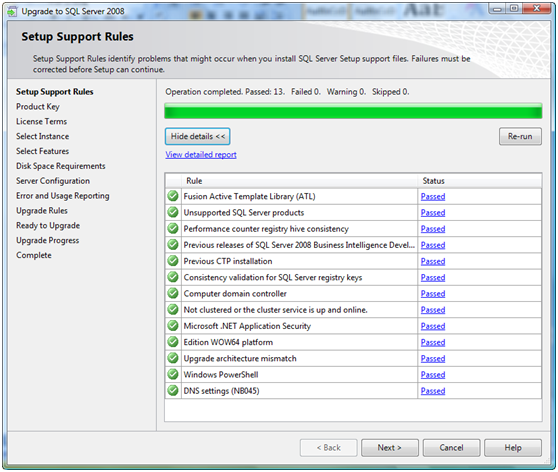Click 'Upgrade architecture mismatch' rule text

(240, 358)
